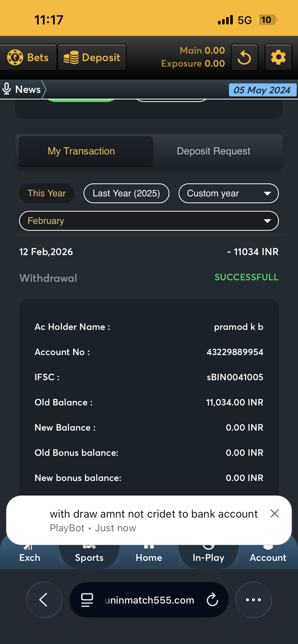Reload page via browser refresh icon
The height and width of the screenshot is (644, 298).
click(x=212, y=600)
